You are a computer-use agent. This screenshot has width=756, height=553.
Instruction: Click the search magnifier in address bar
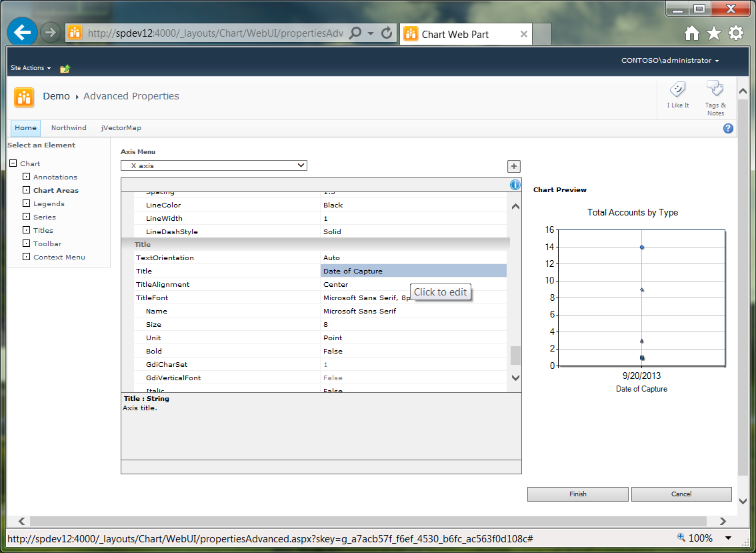coord(355,33)
